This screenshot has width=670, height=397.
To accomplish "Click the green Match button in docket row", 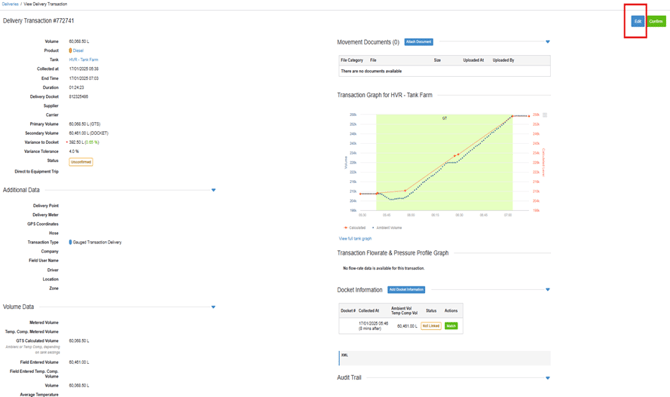I will click(x=451, y=326).
